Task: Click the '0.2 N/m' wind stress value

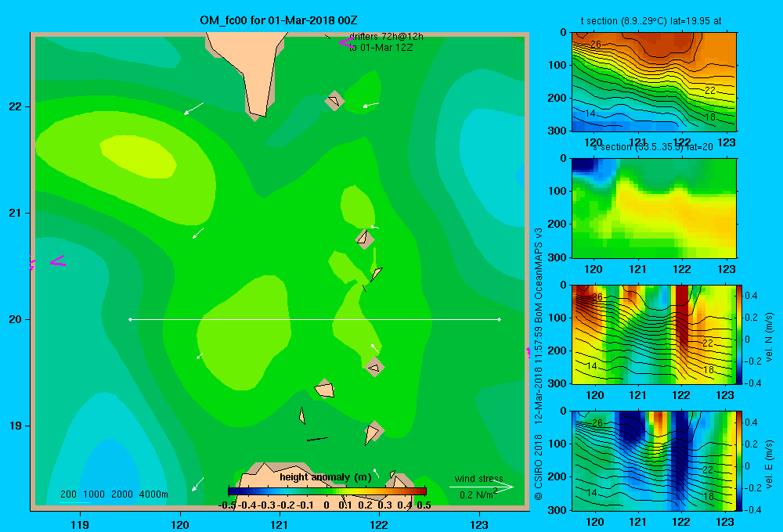Action: [476, 495]
